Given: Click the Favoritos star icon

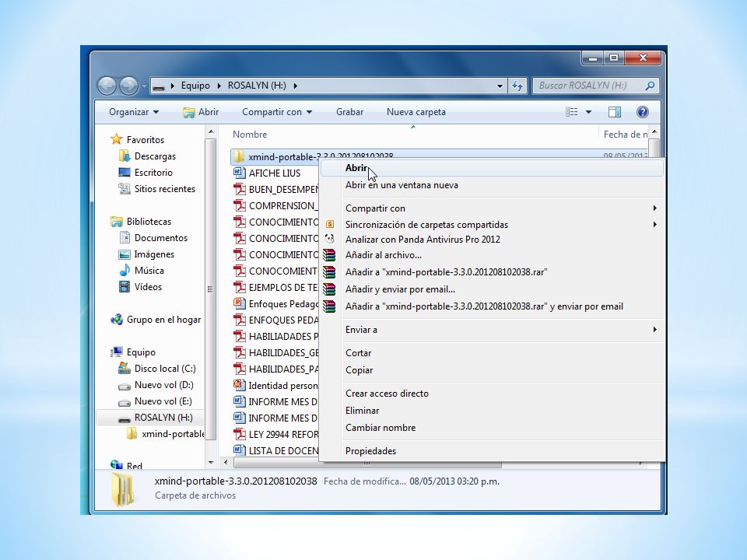Looking at the screenshot, I should coord(116,139).
